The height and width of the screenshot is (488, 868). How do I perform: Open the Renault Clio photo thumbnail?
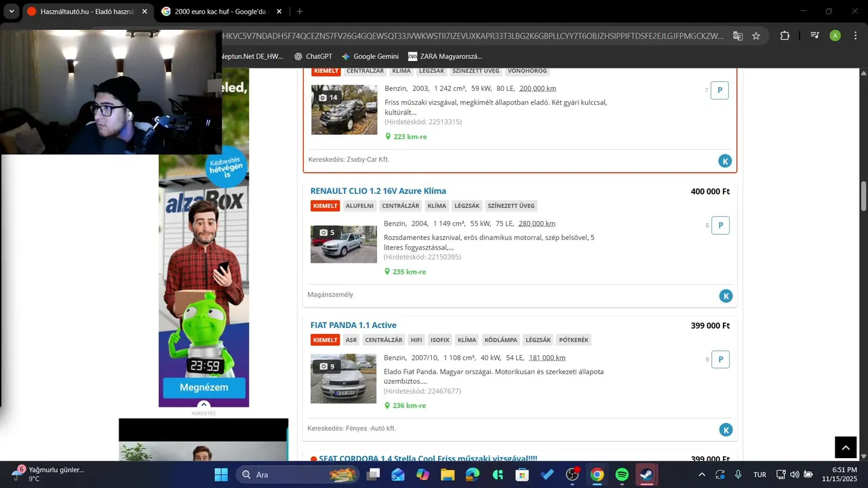[x=344, y=244]
